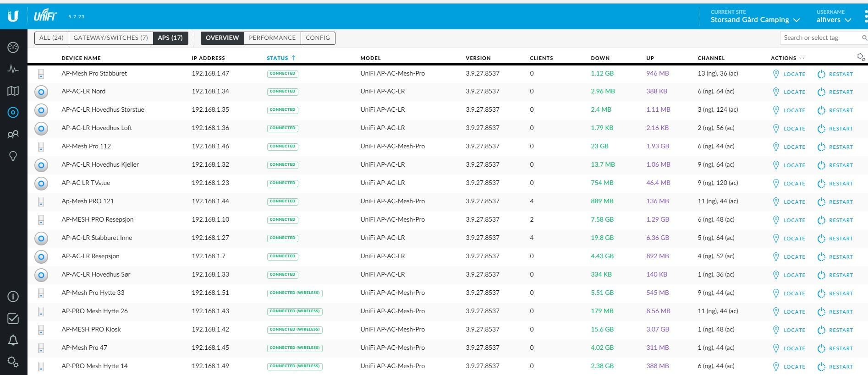868x375 pixels.
Task: Click the 19.8 GB down value
Action: (x=602, y=238)
